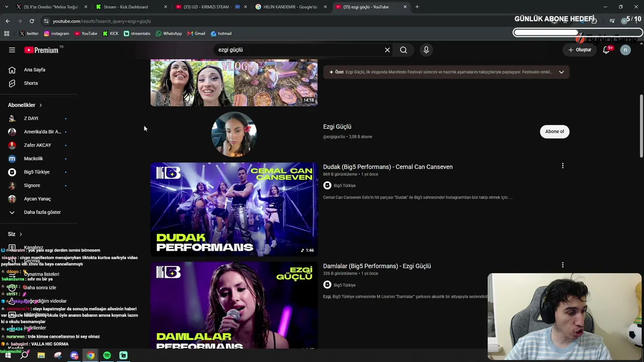
Task: Click the page vertical scrollbar
Action: 640,126
